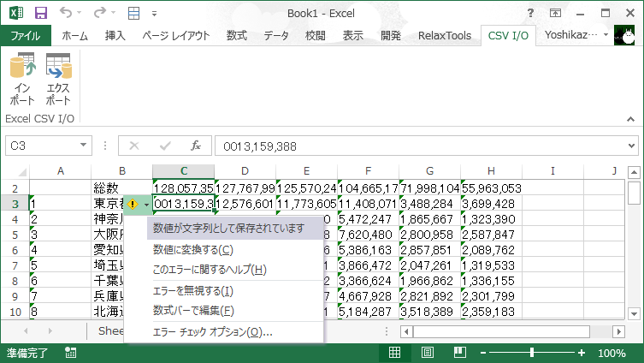Open the Yoshikaz account dropdown arrow

[606, 35]
